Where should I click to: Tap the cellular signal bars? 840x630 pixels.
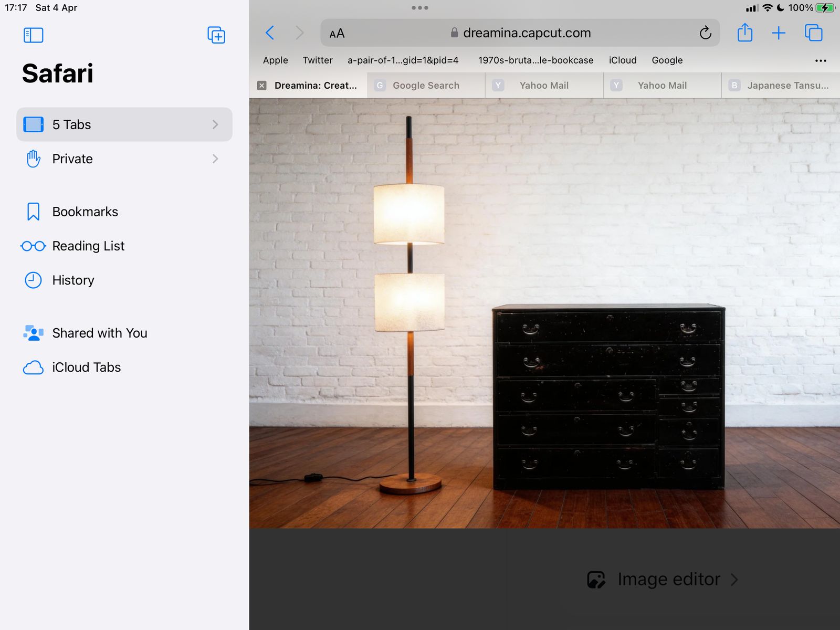pos(752,8)
